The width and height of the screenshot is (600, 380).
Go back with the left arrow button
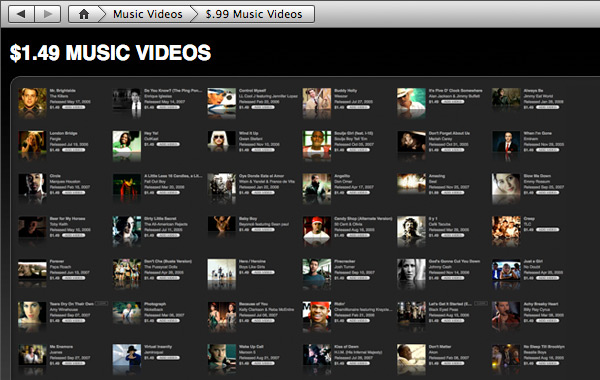(21, 14)
